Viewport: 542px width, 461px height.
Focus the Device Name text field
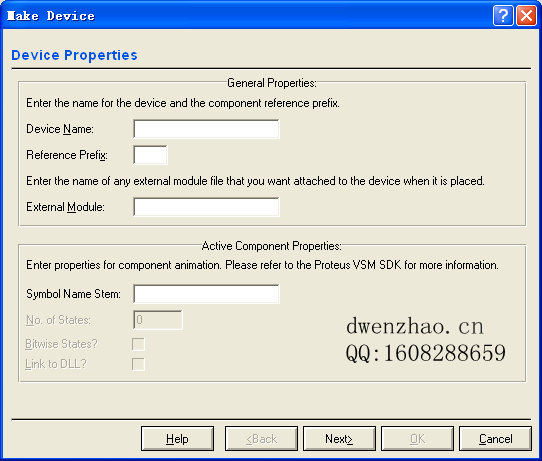(206, 129)
